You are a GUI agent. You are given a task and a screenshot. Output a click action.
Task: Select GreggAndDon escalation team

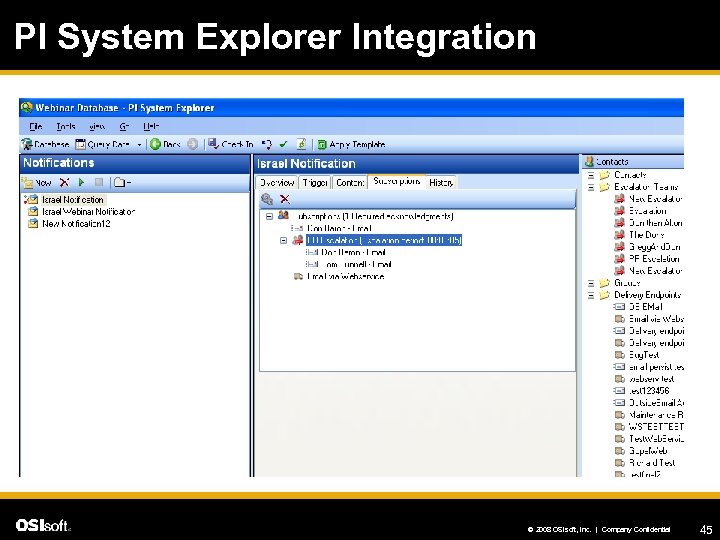coord(655,247)
